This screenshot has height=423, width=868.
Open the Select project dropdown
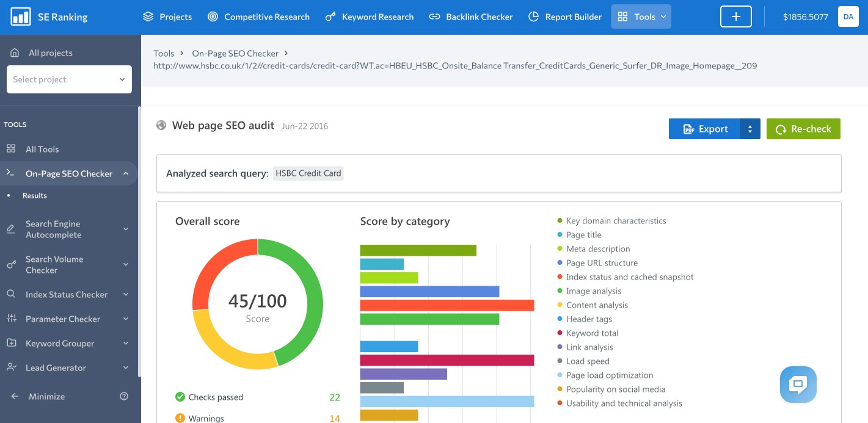tap(69, 79)
